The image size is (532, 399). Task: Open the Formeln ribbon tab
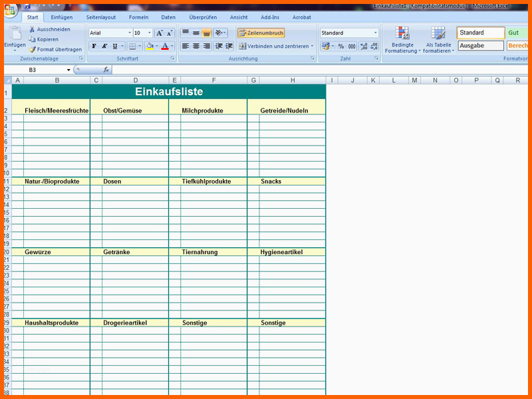(x=138, y=17)
